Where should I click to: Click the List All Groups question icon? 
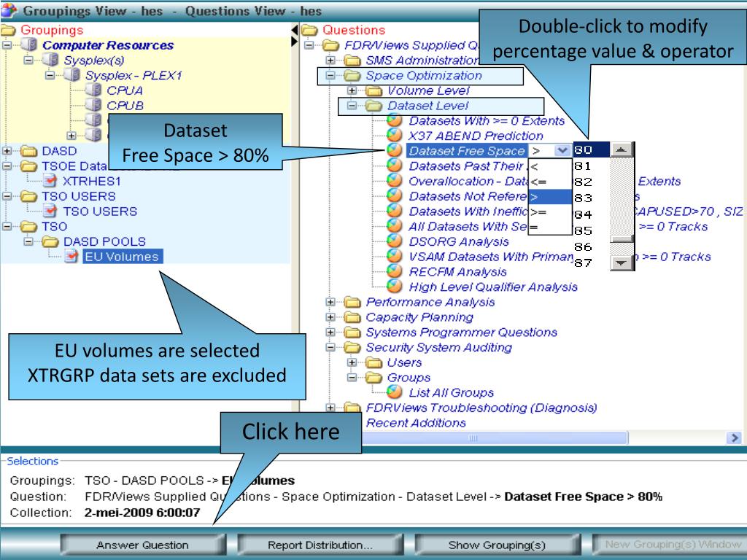point(395,392)
